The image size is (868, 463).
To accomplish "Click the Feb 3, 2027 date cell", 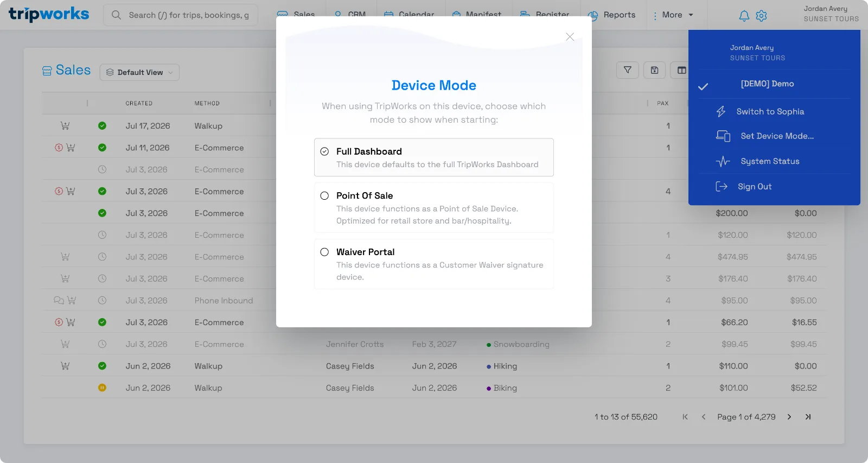I will tap(434, 344).
